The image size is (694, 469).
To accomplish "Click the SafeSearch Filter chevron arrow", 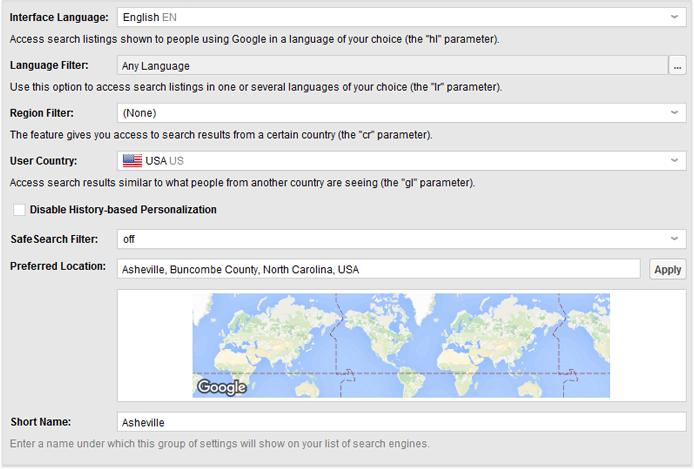I will [674, 239].
